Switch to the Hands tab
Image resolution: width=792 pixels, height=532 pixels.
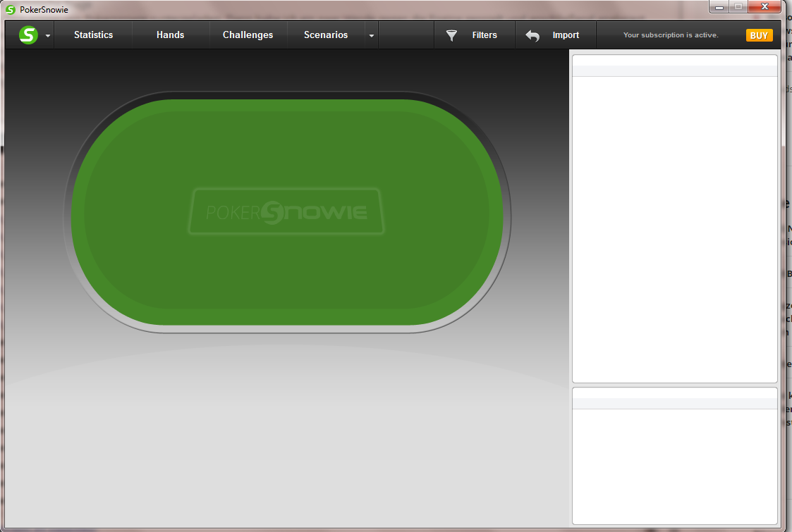170,35
